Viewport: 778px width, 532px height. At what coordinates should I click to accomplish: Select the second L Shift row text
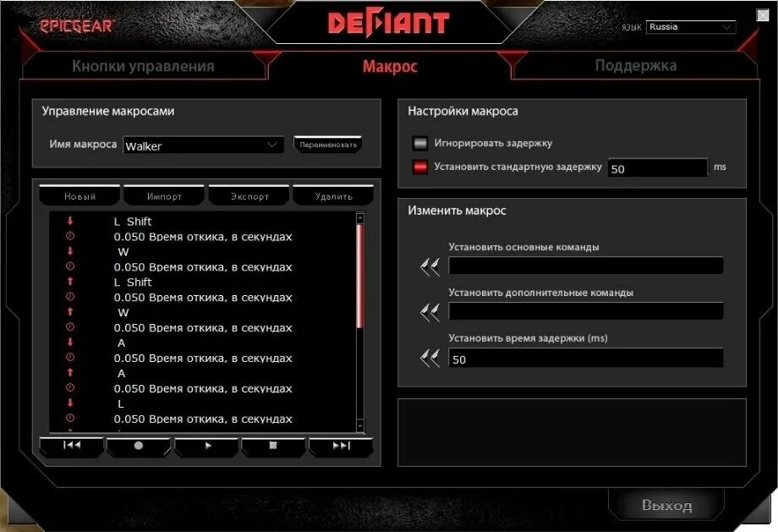[x=133, y=282]
